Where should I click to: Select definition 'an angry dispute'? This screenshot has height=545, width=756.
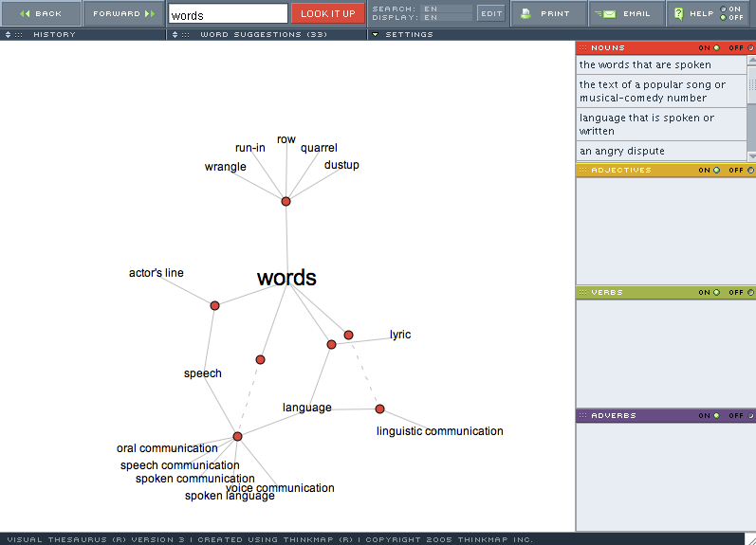pos(622,151)
